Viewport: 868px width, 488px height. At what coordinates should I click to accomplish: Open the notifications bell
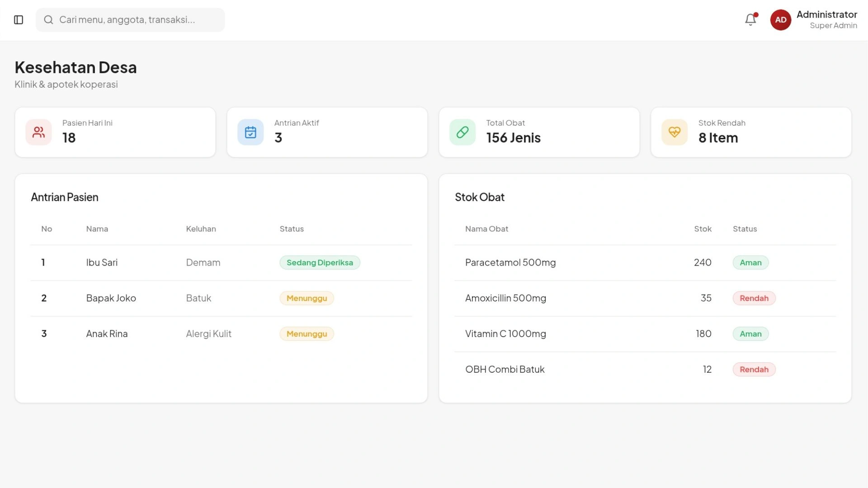point(750,19)
